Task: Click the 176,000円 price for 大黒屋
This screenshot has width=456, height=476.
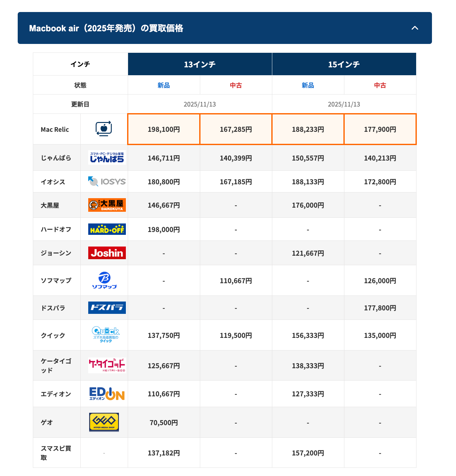Action: (x=308, y=205)
